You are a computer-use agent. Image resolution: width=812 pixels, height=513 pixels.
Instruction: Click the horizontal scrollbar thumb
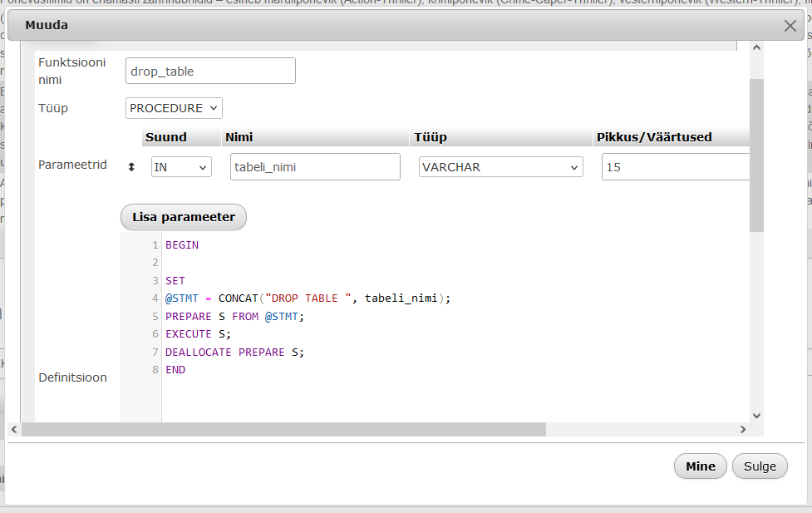tap(283, 430)
